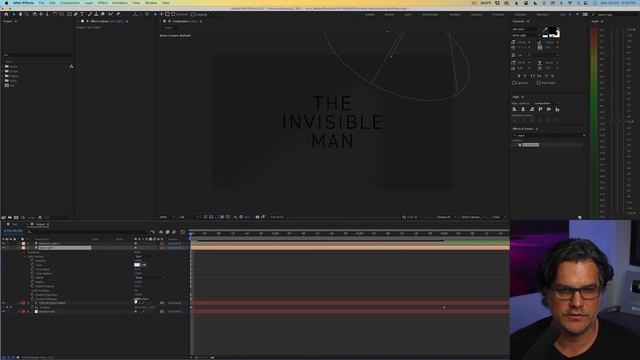
Task: Click the fill color swatch in Character panel
Action: (x=552, y=30)
